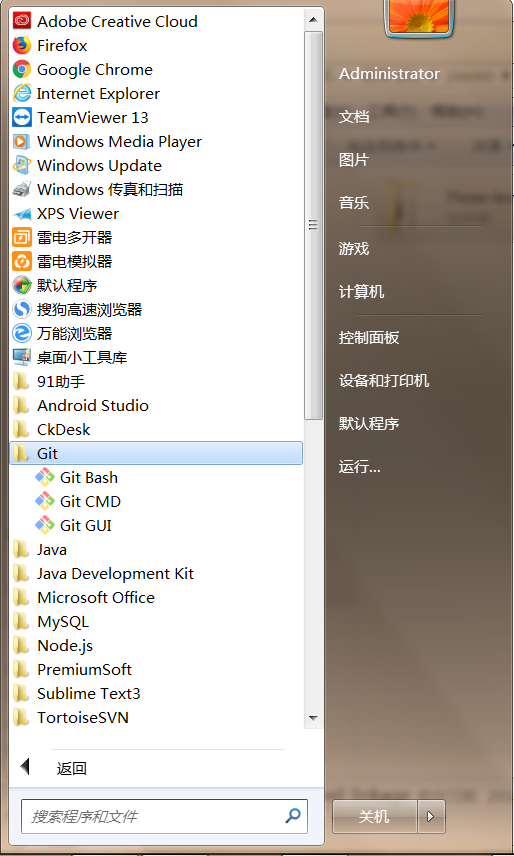The width and height of the screenshot is (514, 856).
Task: Open 控制面板
Action: tap(369, 337)
